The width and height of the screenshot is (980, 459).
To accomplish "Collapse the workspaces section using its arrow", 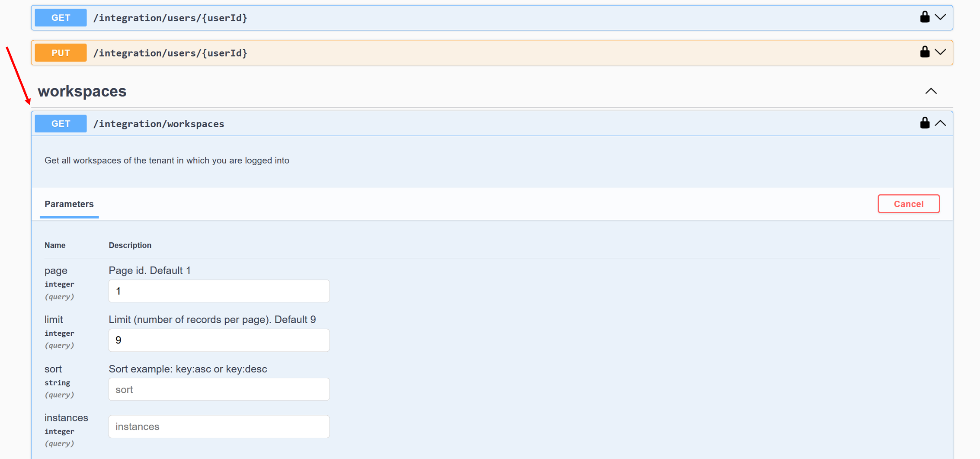I will [931, 91].
